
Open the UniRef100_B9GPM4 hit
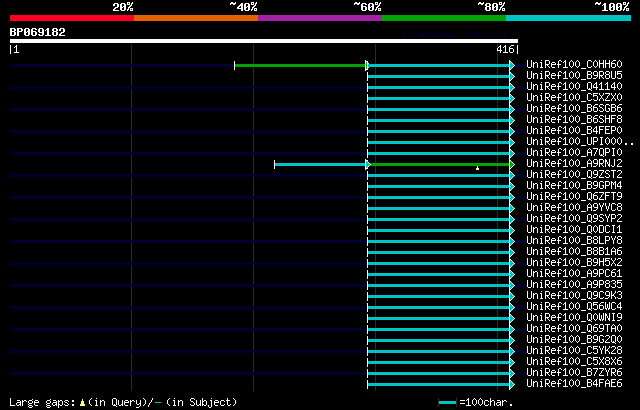tap(574, 186)
